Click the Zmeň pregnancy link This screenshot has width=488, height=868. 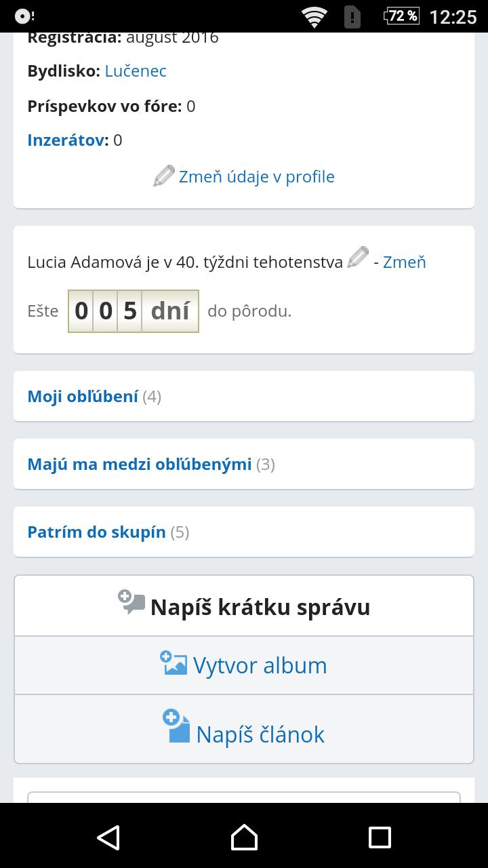(x=404, y=262)
